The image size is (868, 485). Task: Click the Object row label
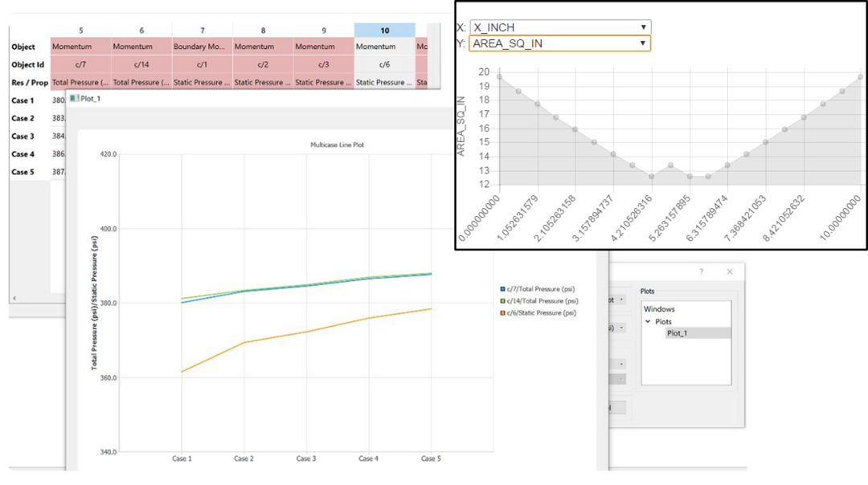tap(23, 47)
